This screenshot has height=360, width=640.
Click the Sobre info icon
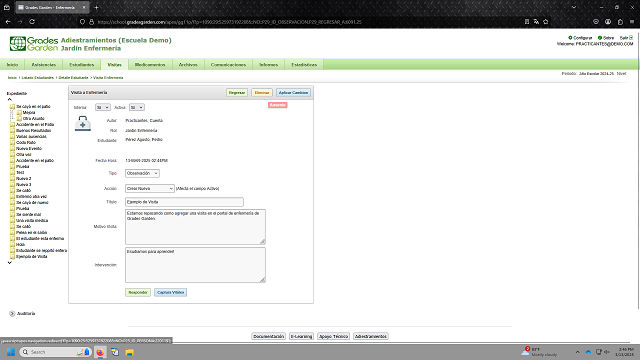[600, 38]
